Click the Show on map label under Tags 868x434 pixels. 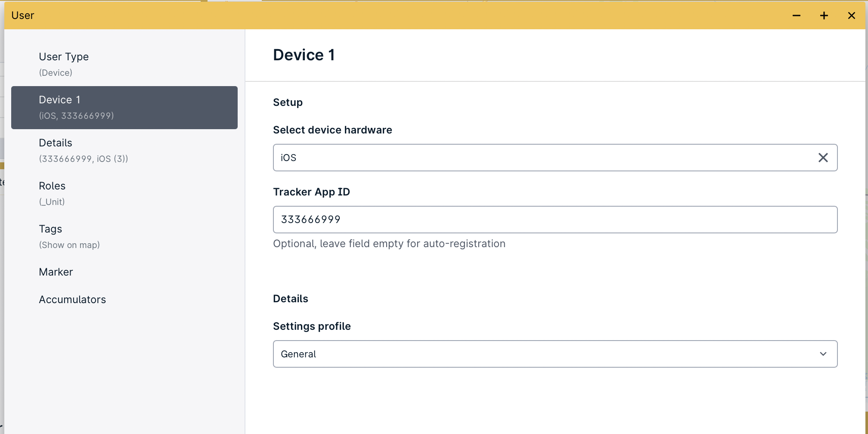point(69,245)
